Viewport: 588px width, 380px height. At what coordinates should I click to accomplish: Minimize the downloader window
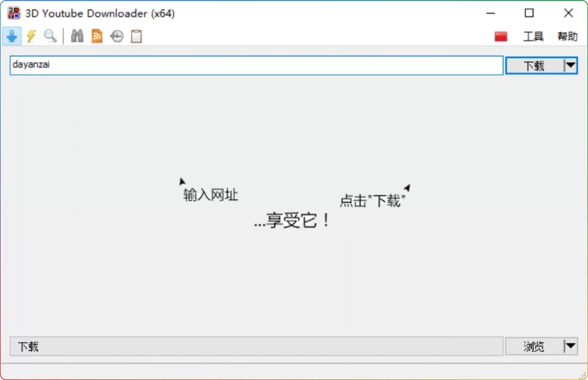[490, 13]
